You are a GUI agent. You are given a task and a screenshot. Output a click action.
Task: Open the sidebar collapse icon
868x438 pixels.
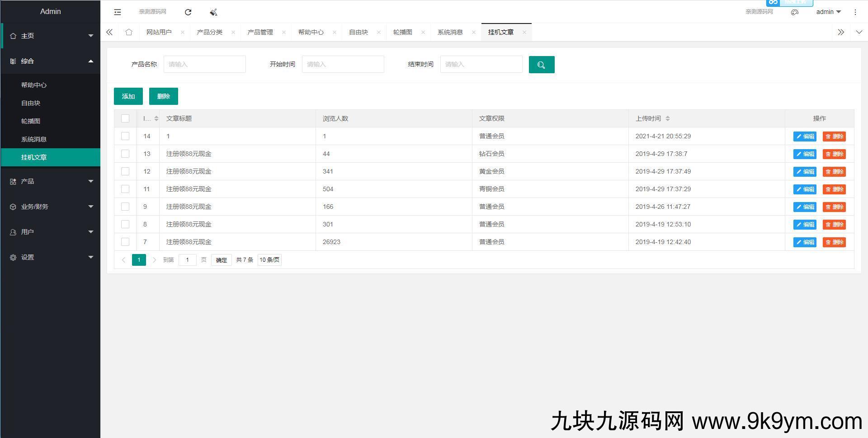(x=118, y=12)
